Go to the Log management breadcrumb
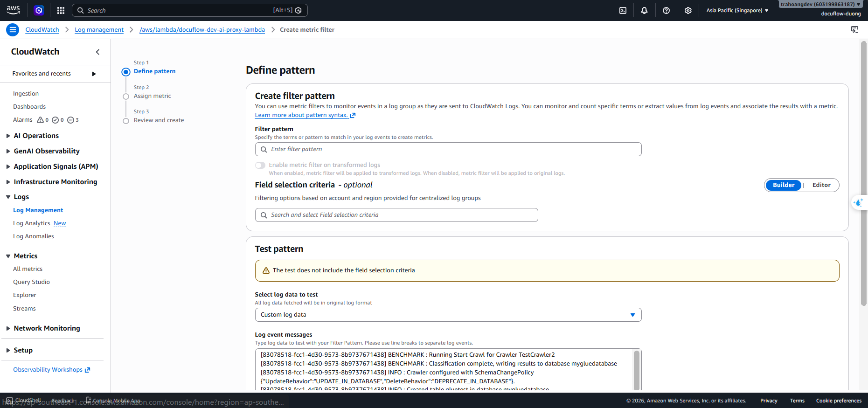Screen dimensions: 868x408 point(99,30)
